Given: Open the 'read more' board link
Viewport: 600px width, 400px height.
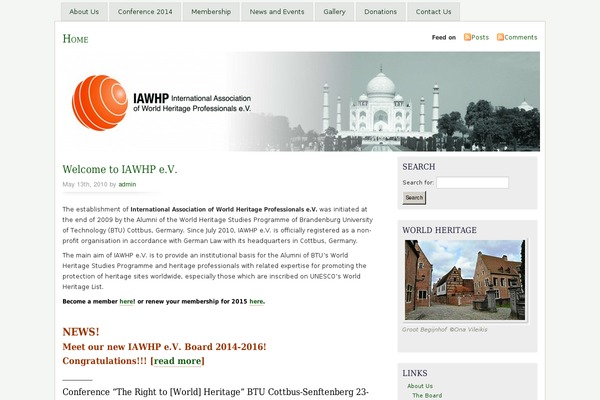Looking at the screenshot, I should tap(178, 361).
